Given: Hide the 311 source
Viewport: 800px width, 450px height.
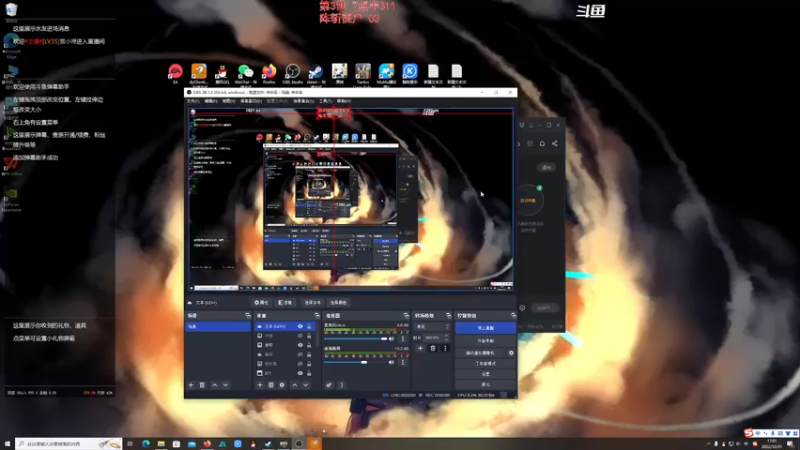Looking at the screenshot, I should tap(300, 373).
